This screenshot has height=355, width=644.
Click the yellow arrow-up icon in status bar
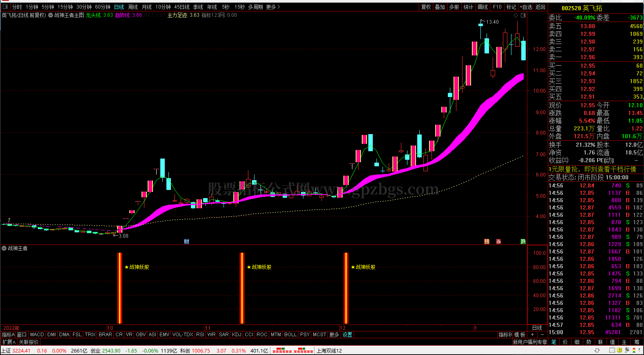click(x=620, y=351)
